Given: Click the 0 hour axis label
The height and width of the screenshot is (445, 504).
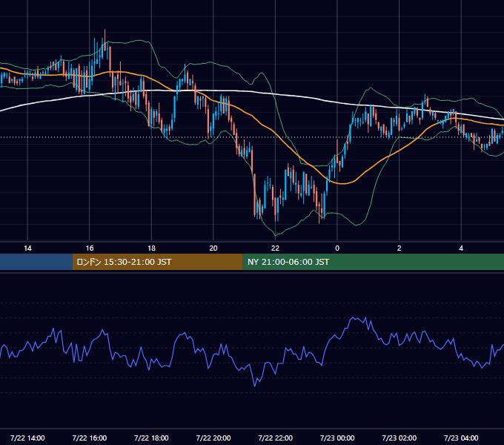Looking at the screenshot, I should (337, 248).
